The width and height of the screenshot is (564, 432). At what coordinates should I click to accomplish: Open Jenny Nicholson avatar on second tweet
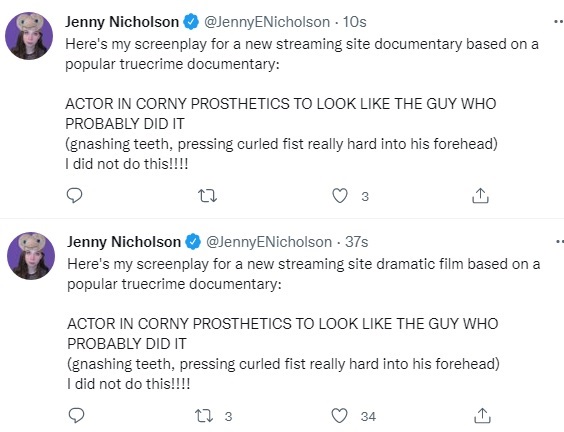point(31,256)
